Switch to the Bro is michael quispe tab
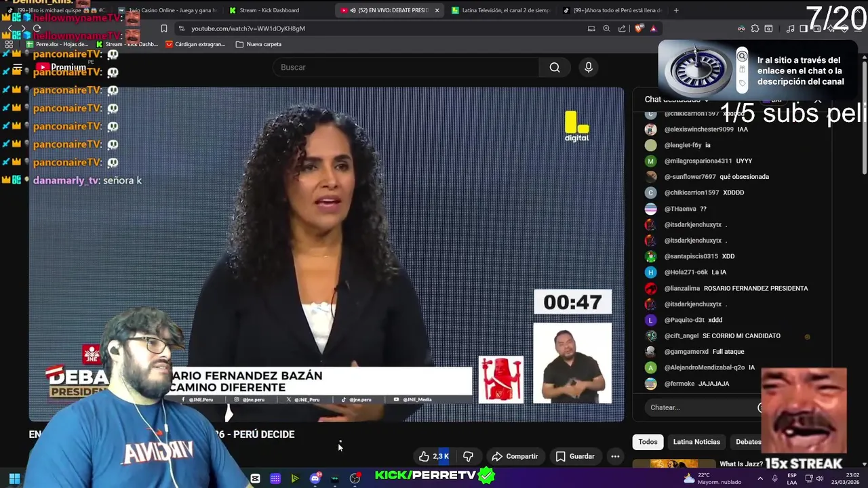The height and width of the screenshot is (488, 868). click(x=58, y=10)
